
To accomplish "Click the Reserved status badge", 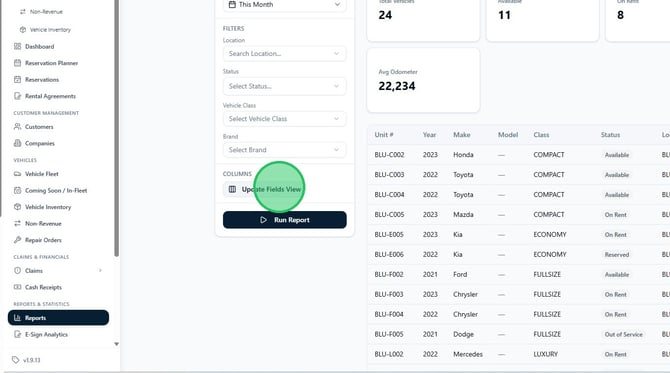I will [617, 255].
